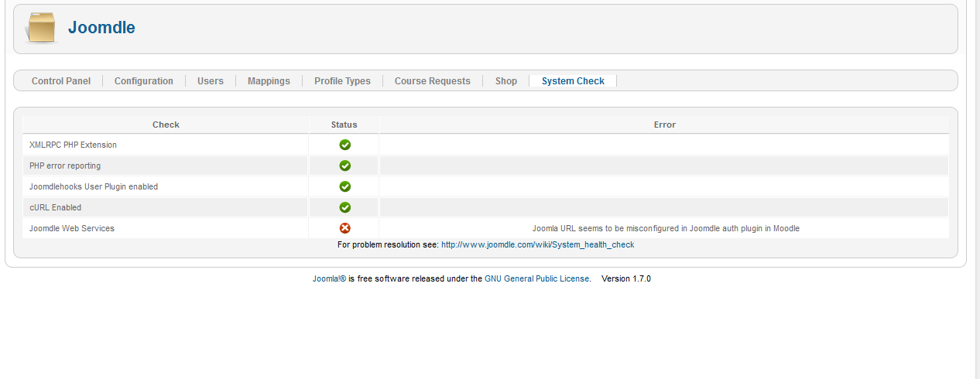The width and height of the screenshot is (980, 379).
Task: Switch to the Shop tab
Action: point(506,80)
